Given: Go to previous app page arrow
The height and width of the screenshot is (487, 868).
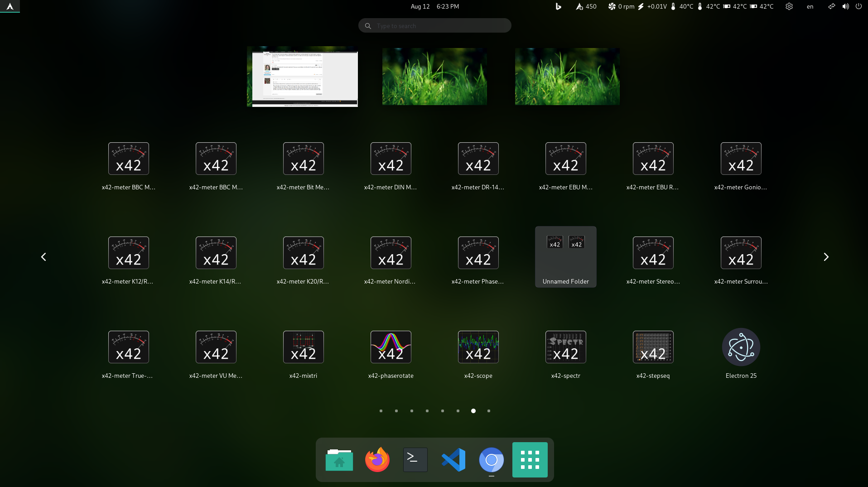Looking at the screenshot, I should 43,257.
